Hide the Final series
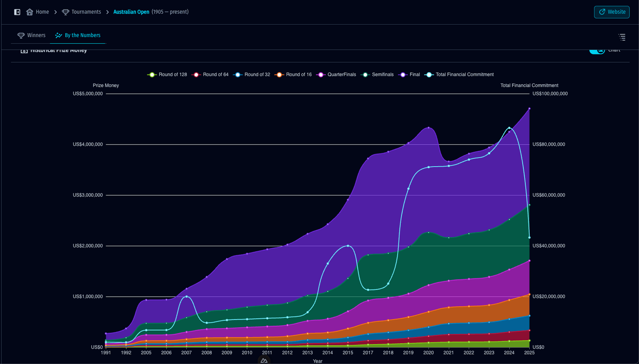The image size is (639, 364). click(409, 75)
